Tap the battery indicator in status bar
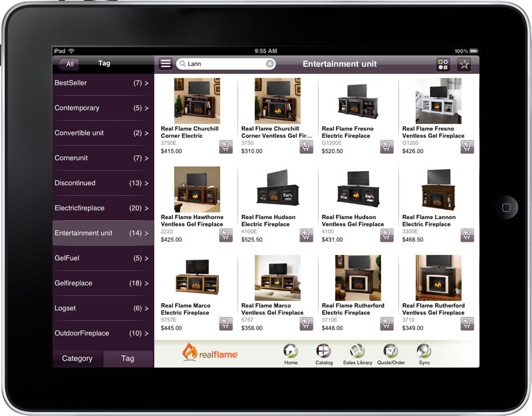532x416 pixels. [474, 51]
